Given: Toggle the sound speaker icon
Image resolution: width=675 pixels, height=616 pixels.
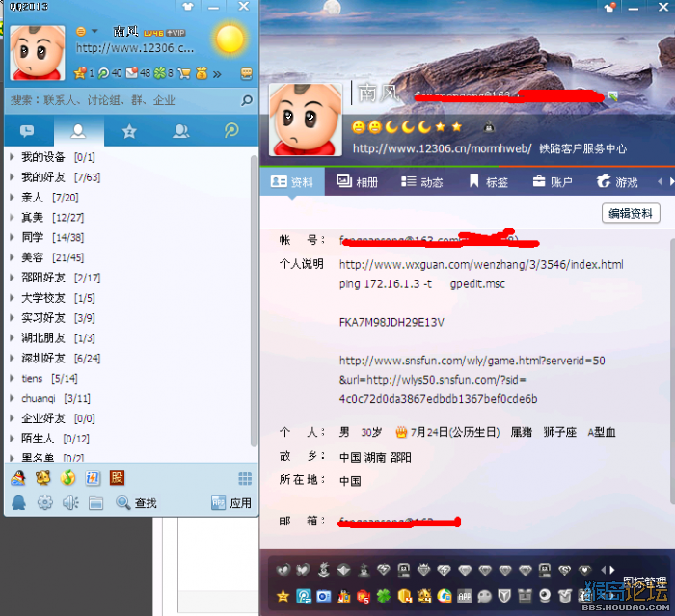Looking at the screenshot, I should click(70, 503).
